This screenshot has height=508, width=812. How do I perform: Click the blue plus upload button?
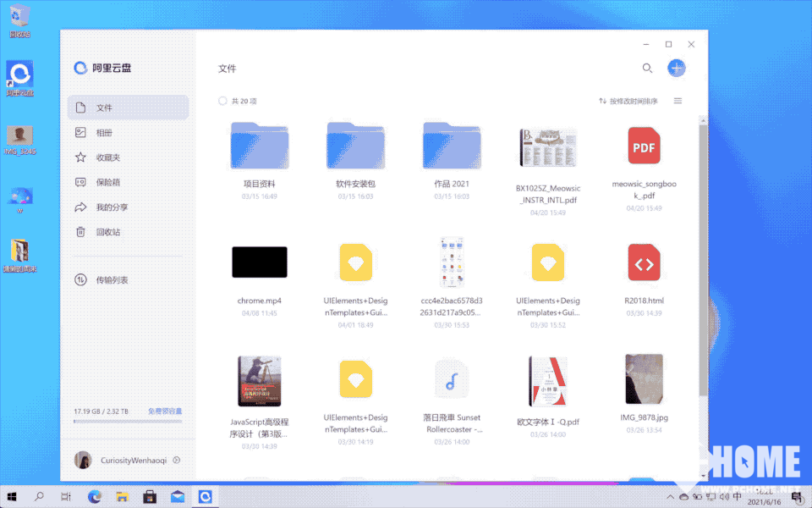[x=677, y=68]
